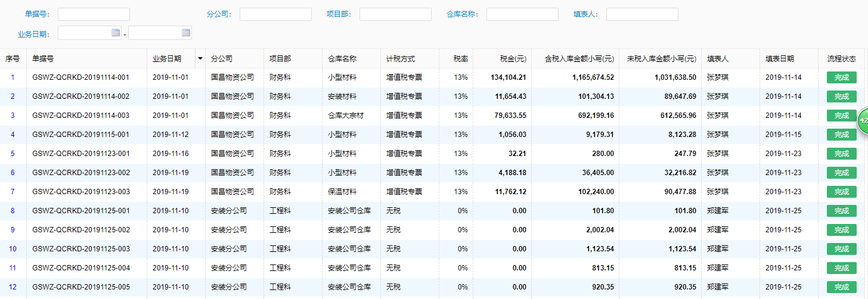Click the 完成 status button for GSWZ-QCRKD-20191123-002

(841, 173)
